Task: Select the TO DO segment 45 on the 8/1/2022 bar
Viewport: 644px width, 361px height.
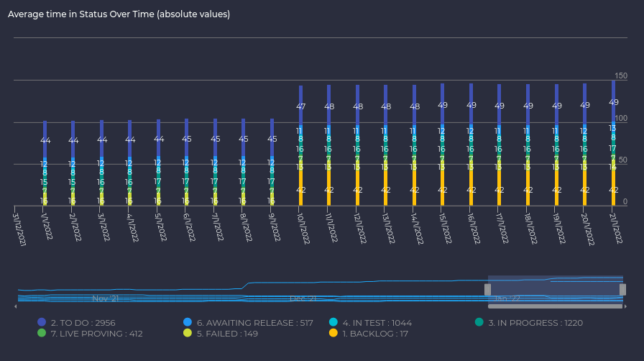Action: pos(243,138)
